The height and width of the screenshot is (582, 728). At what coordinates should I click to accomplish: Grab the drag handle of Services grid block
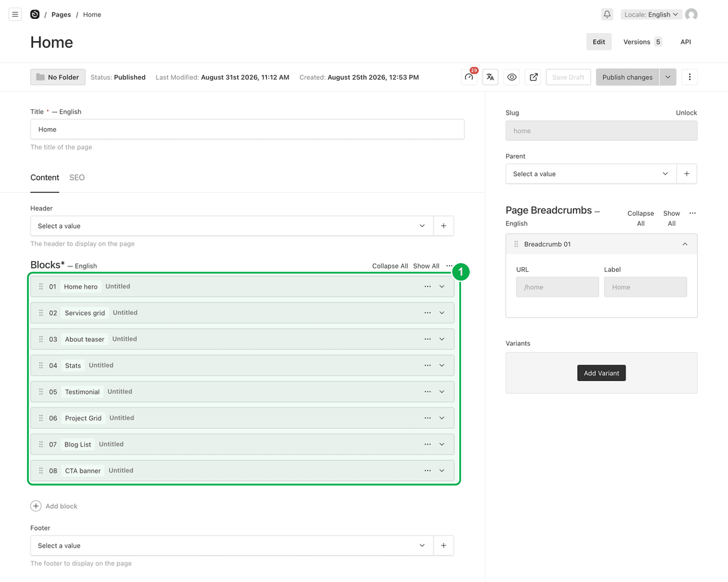pyautogui.click(x=41, y=313)
